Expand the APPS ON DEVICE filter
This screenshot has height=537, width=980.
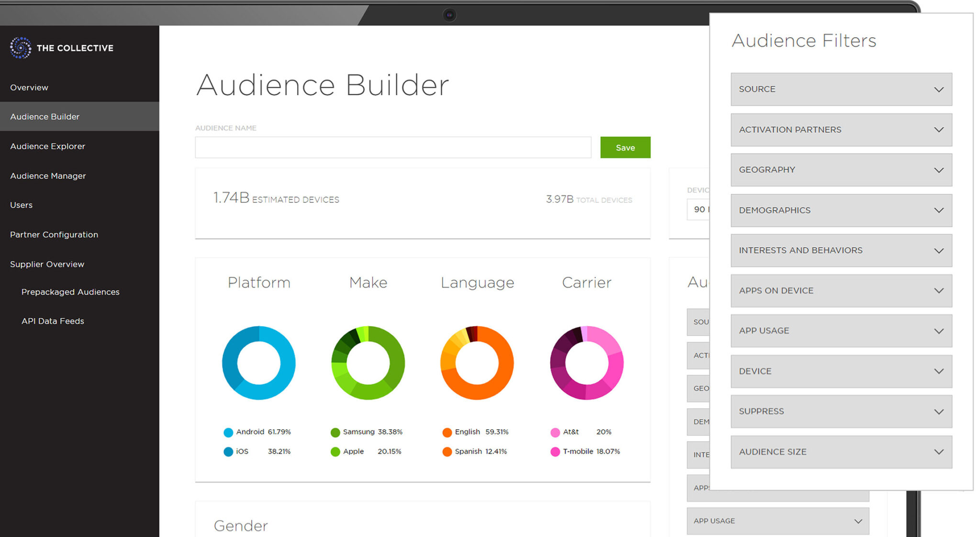(x=841, y=291)
